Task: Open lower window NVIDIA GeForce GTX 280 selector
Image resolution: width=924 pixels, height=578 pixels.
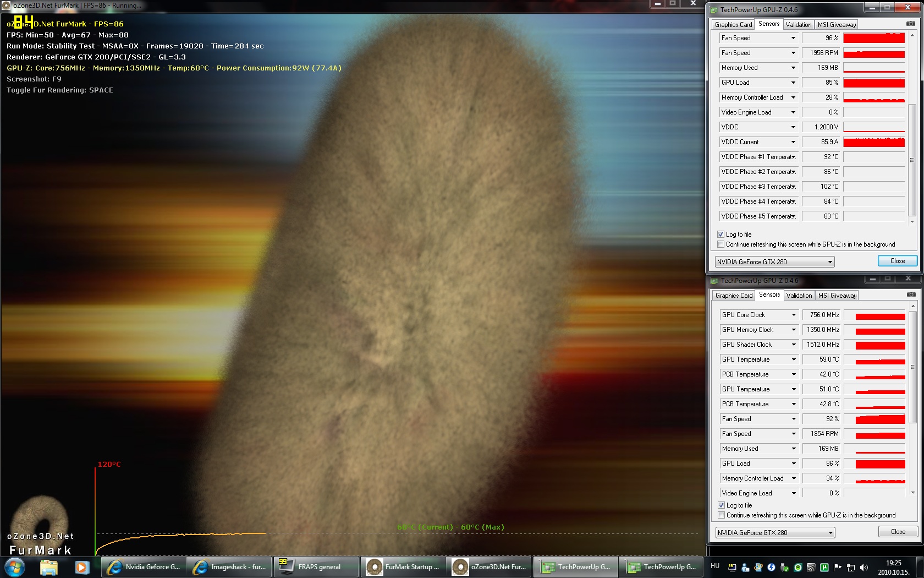Action: tap(775, 533)
